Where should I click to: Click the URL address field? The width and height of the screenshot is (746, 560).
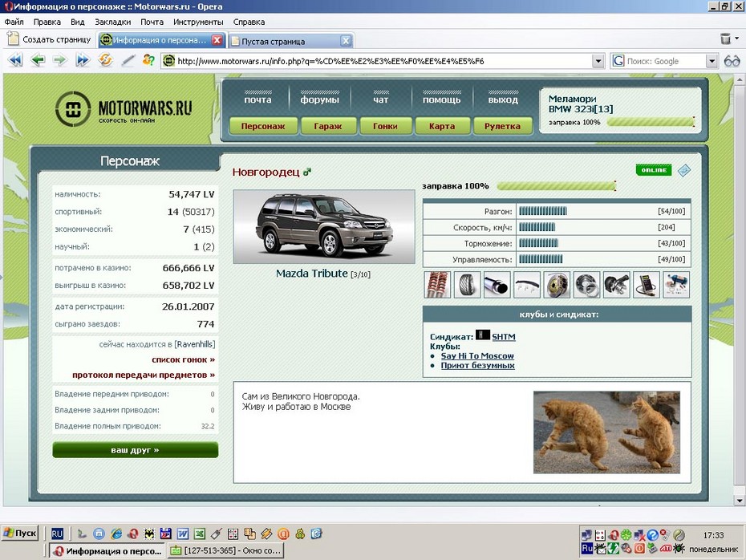[383, 61]
